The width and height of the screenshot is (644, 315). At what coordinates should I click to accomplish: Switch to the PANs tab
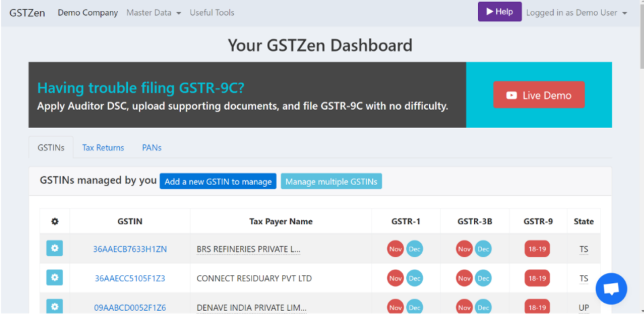[x=152, y=148]
